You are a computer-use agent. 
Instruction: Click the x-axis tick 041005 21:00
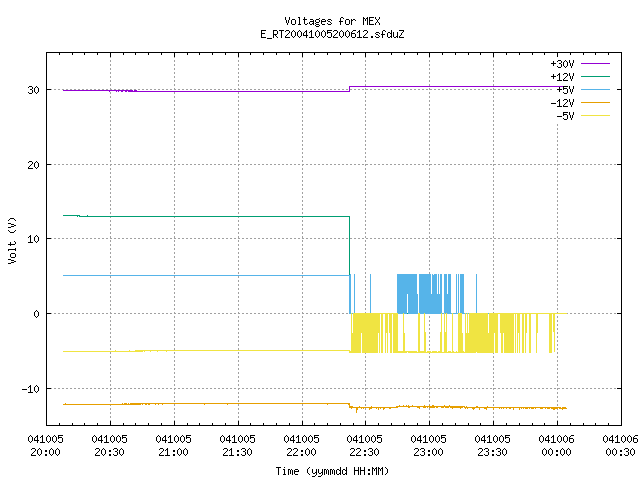point(173,446)
